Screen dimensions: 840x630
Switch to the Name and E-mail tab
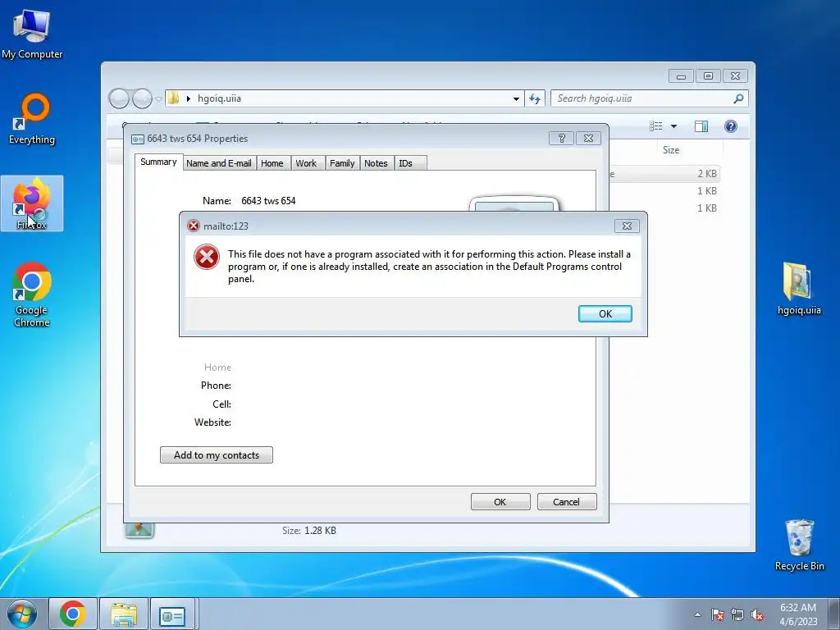pyautogui.click(x=218, y=163)
